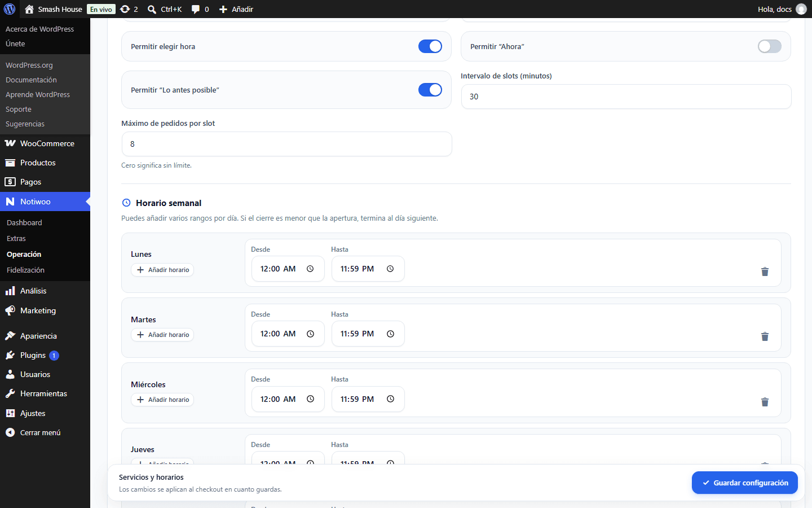812x508 pixels.
Task: Add a schedule range for Miércoles
Action: coord(162,400)
